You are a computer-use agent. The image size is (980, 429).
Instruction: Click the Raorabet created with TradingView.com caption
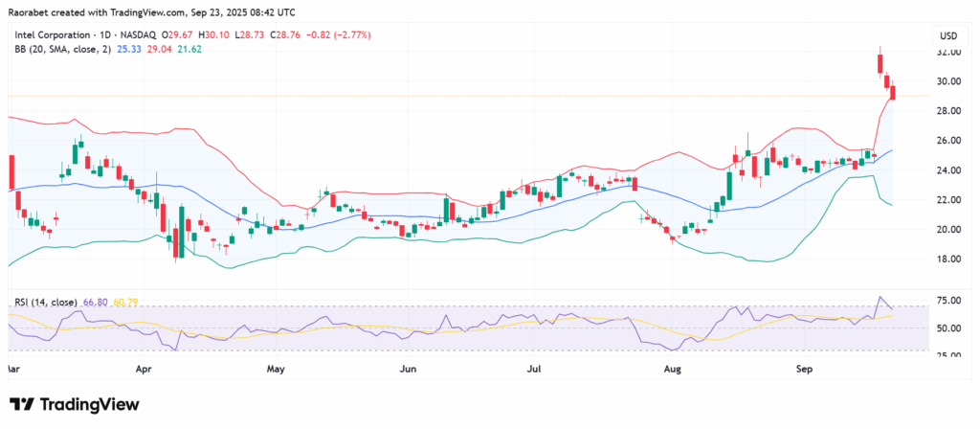pos(152,12)
